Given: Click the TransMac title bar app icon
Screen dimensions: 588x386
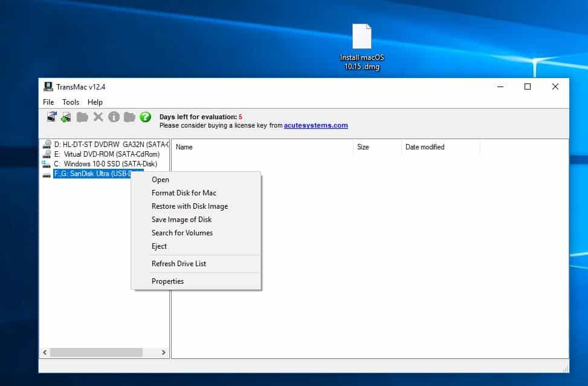Looking at the screenshot, I should point(48,87).
